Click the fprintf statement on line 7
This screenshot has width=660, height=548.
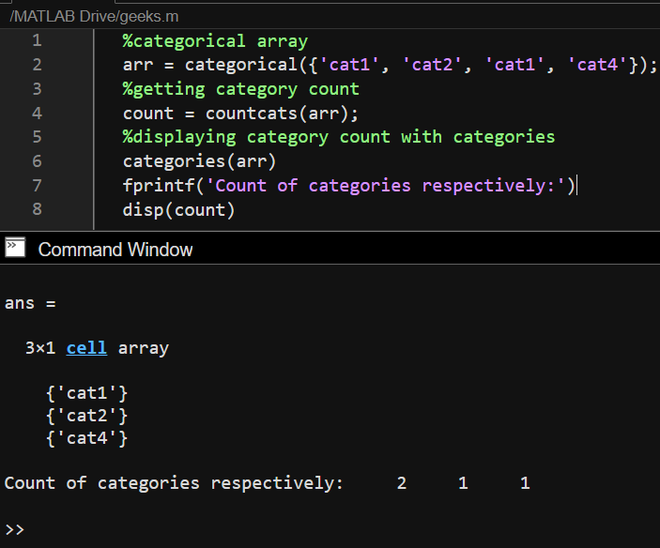(x=348, y=185)
